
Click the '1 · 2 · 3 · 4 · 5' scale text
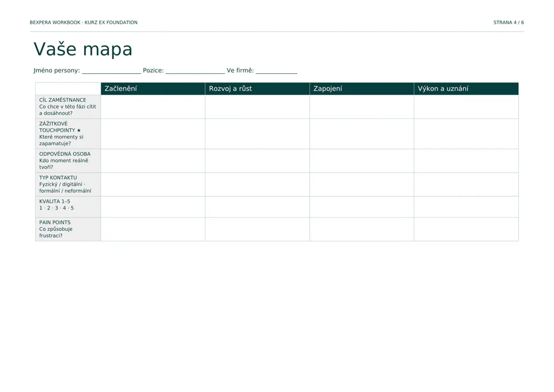[57, 208]
